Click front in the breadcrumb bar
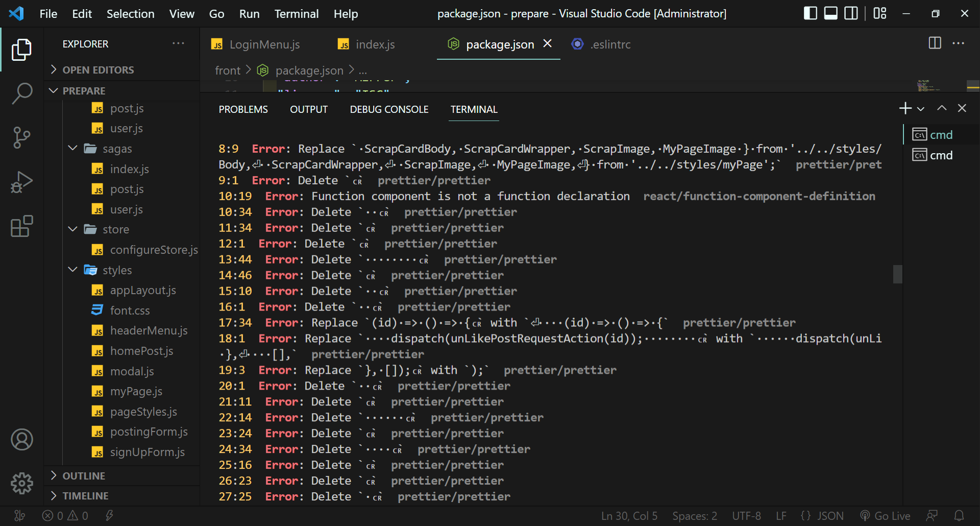Image resolution: width=980 pixels, height=526 pixels. (x=228, y=70)
